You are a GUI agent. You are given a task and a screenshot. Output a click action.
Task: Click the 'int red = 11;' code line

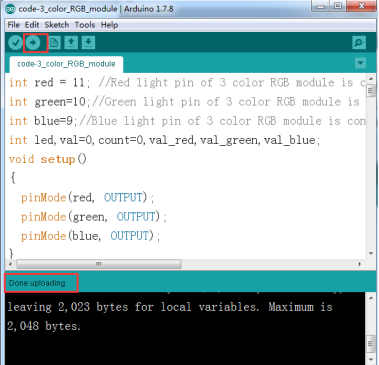point(187,82)
